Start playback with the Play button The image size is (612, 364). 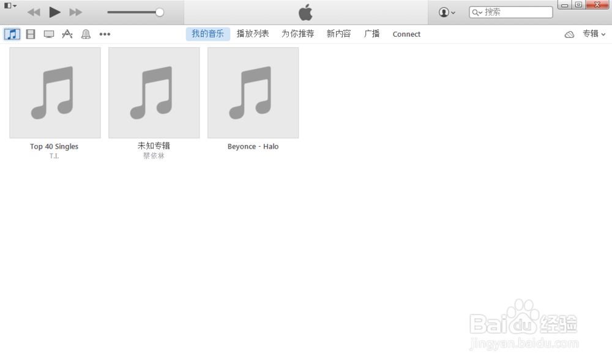click(54, 12)
